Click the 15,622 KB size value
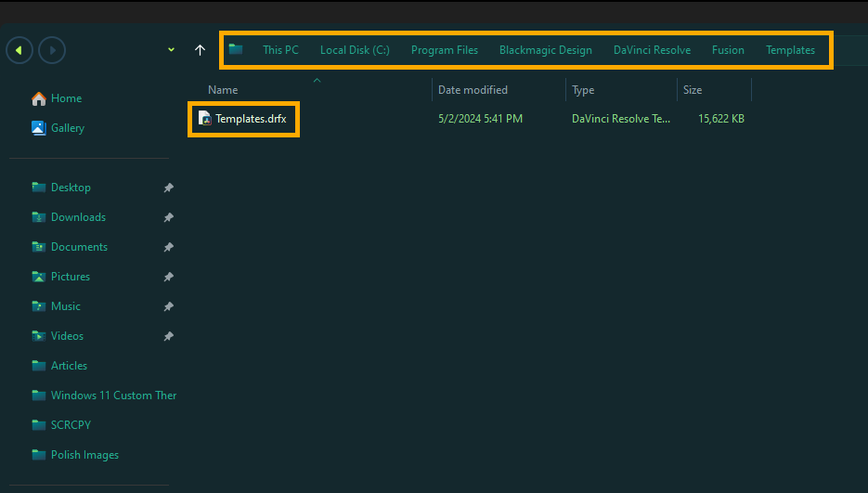Image resolution: width=868 pixels, height=493 pixels. click(x=721, y=119)
